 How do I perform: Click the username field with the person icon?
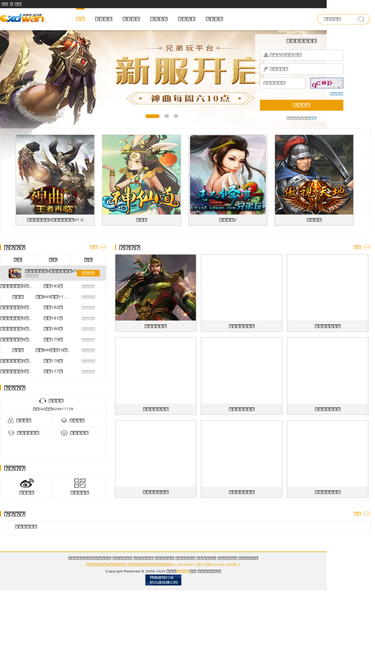click(x=301, y=55)
